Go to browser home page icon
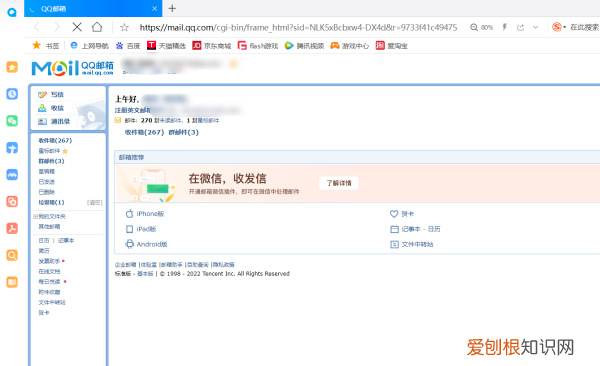Viewport: 600px width, 366px height. tap(97, 27)
